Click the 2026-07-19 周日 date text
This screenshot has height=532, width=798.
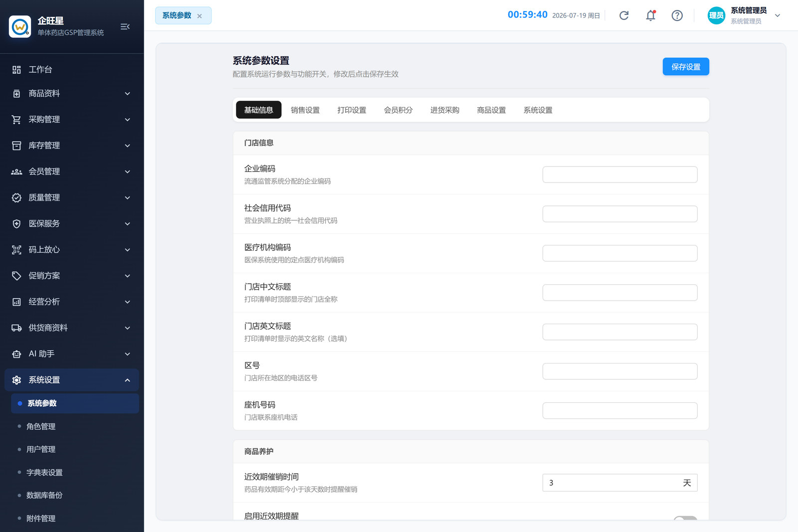pyautogui.click(x=576, y=15)
